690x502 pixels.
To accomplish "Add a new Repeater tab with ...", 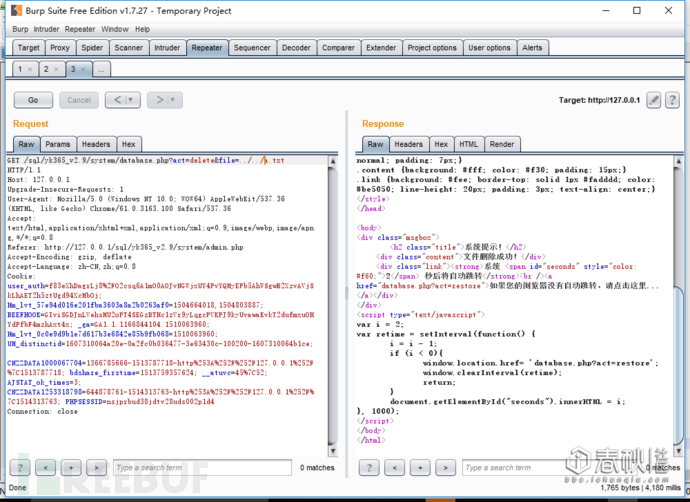I will [101, 70].
